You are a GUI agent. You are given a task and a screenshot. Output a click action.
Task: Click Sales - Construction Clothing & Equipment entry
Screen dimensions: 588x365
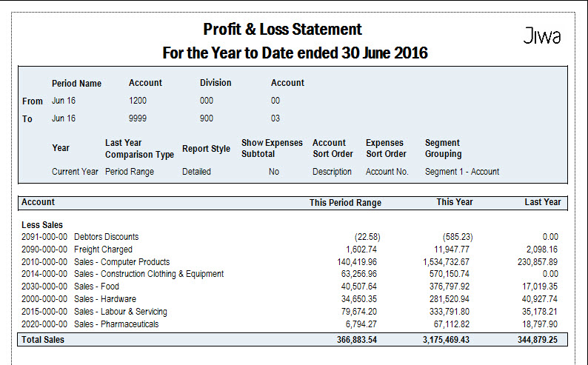(290, 274)
